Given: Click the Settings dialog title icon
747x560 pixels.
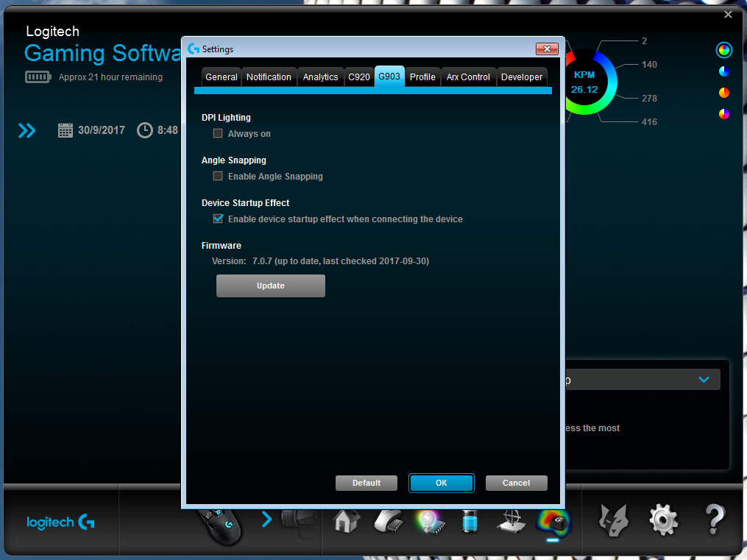Looking at the screenshot, I should click(x=194, y=49).
